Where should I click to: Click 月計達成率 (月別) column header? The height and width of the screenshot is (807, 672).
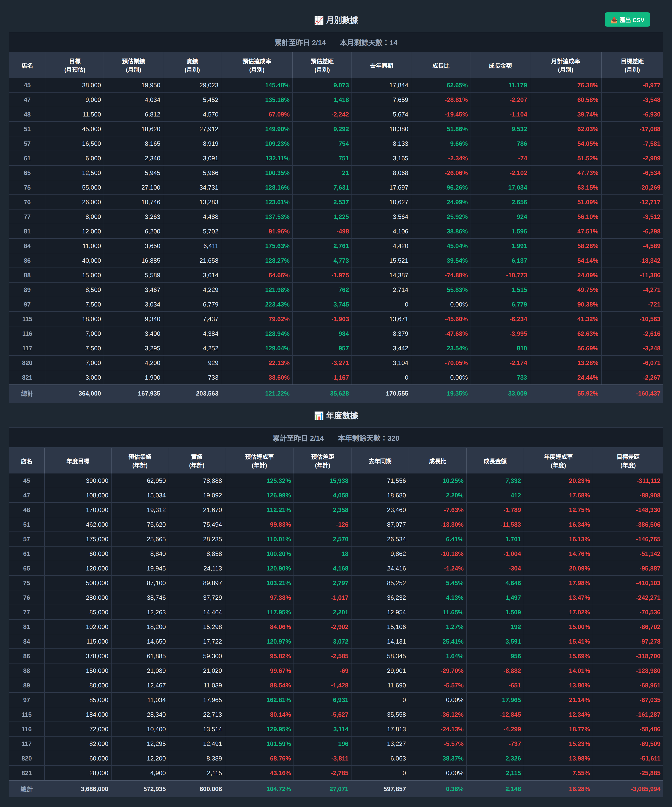pyautogui.click(x=565, y=66)
